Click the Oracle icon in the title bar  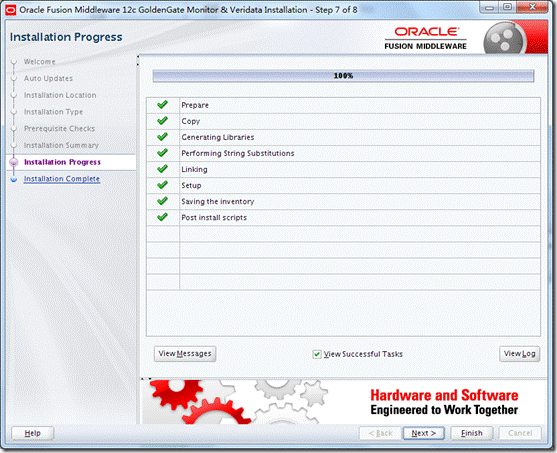pyautogui.click(x=11, y=10)
